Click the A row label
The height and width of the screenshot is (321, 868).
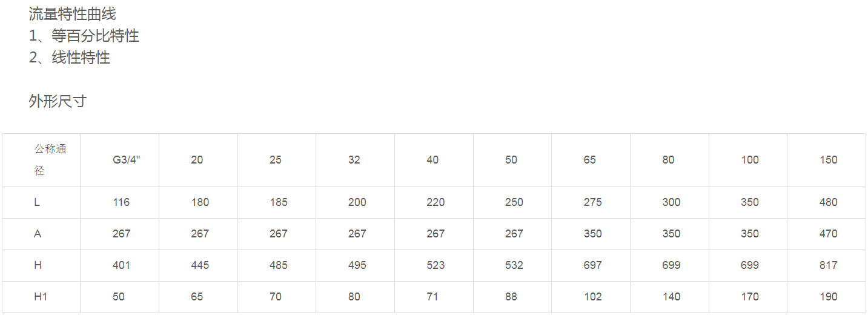click(38, 234)
